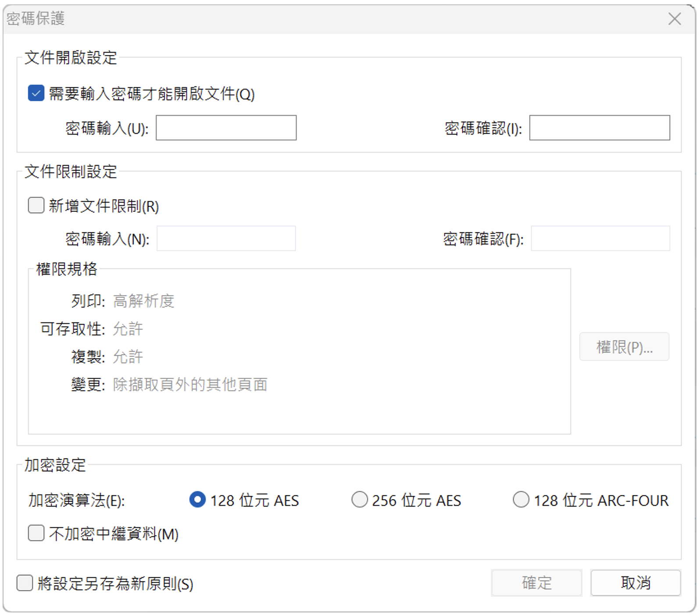Screen dimensions: 700x615
Task: Enable the 新增文件限制(R) checkbox
Action: coord(36,205)
